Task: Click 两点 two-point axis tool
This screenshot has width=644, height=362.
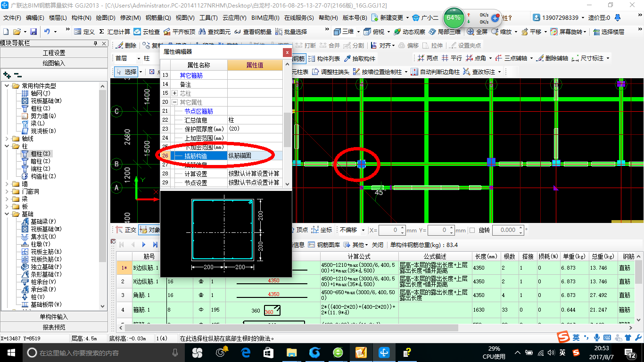Action: 428,58
